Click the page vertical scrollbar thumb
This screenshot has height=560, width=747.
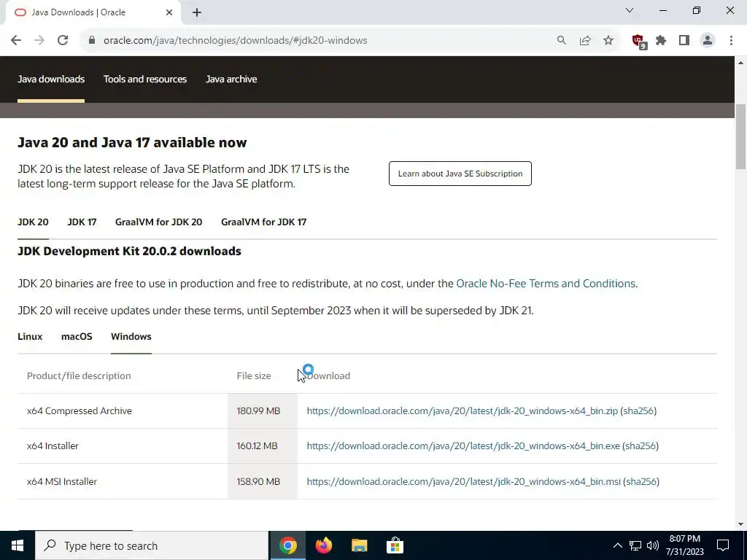click(x=740, y=136)
